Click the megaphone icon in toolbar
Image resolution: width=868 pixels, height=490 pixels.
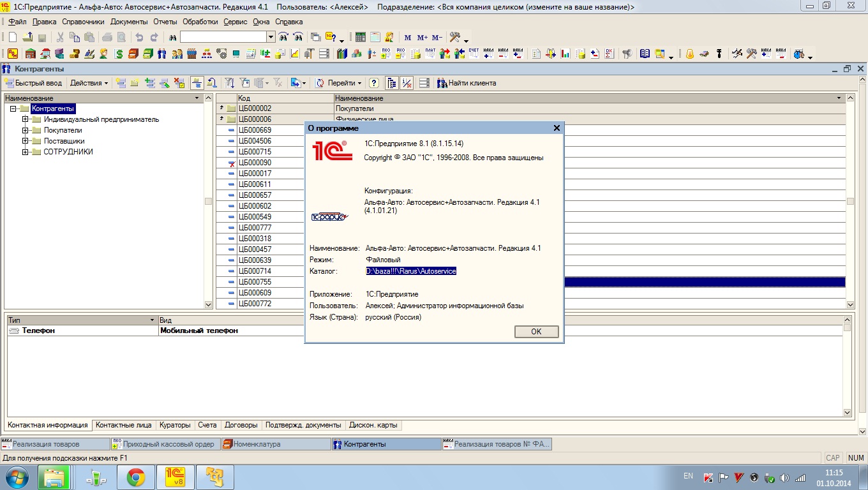[x=627, y=54]
